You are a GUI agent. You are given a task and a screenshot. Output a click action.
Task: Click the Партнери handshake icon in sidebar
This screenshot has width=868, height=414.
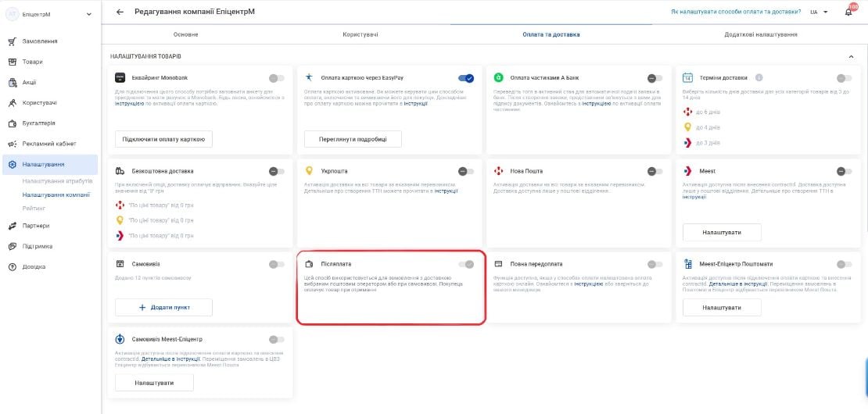coord(13,226)
